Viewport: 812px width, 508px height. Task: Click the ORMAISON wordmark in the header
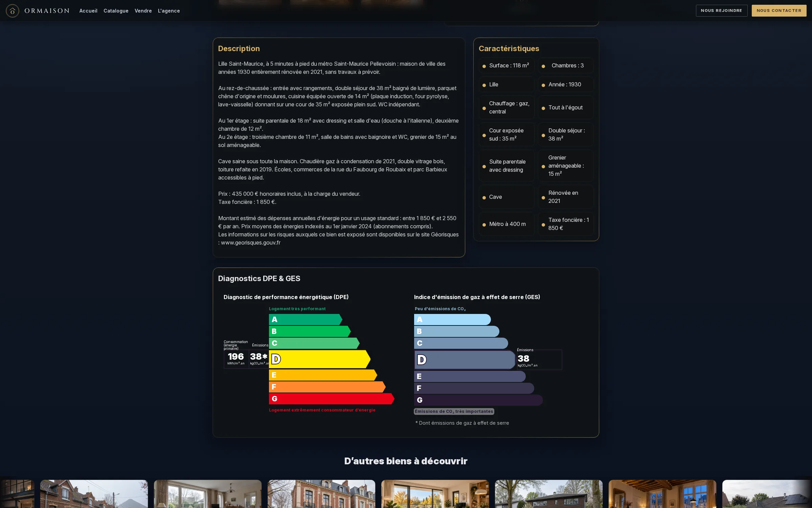[47, 11]
